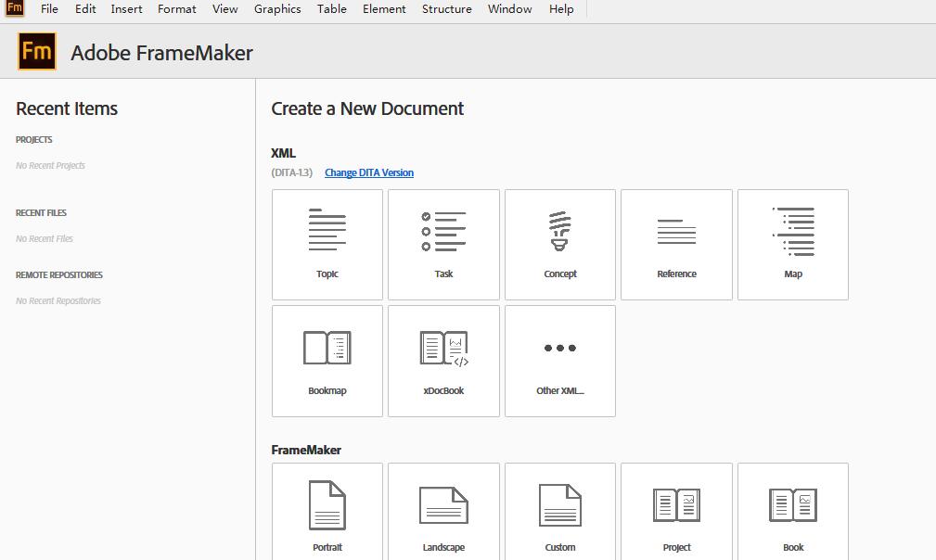Image resolution: width=936 pixels, height=560 pixels.
Task: Click the 'Recent Items' heading
Action: point(67,108)
